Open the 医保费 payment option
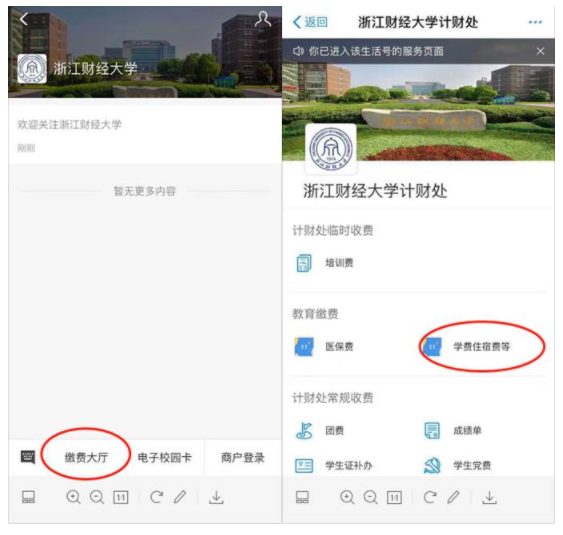The width and height of the screenshot is (563, 535). point(324,346)
